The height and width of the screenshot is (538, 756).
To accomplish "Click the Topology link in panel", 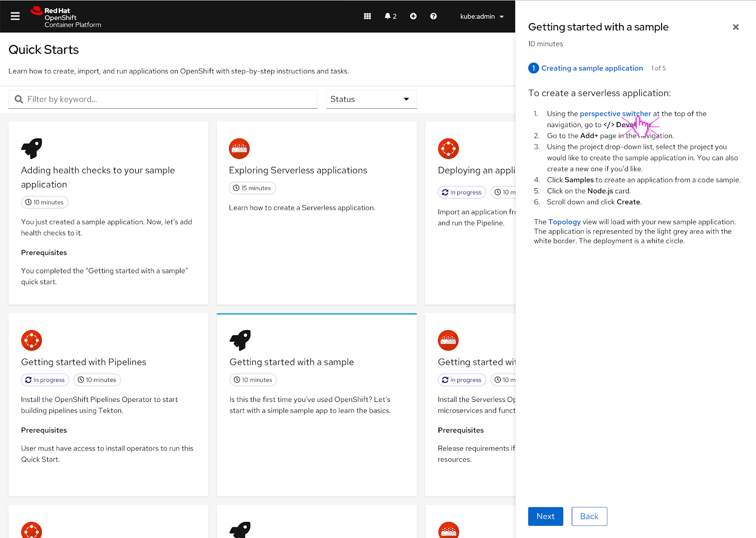I will tap(564, 222).
